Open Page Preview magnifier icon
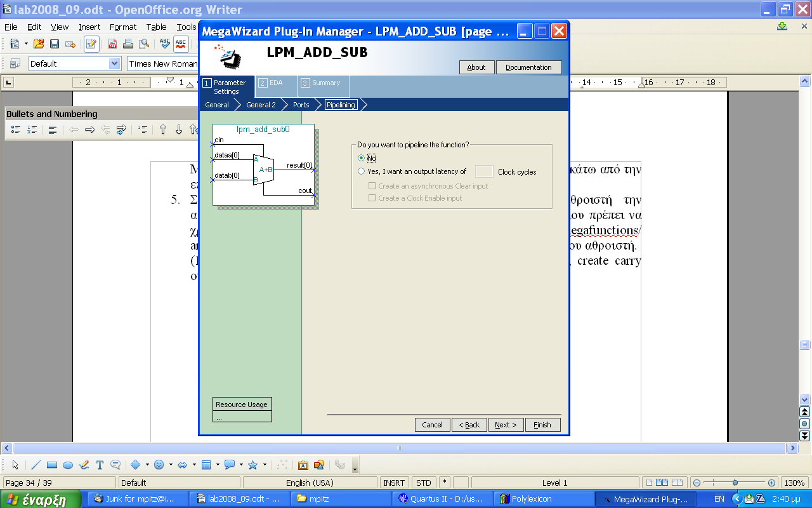 (144, 44)
